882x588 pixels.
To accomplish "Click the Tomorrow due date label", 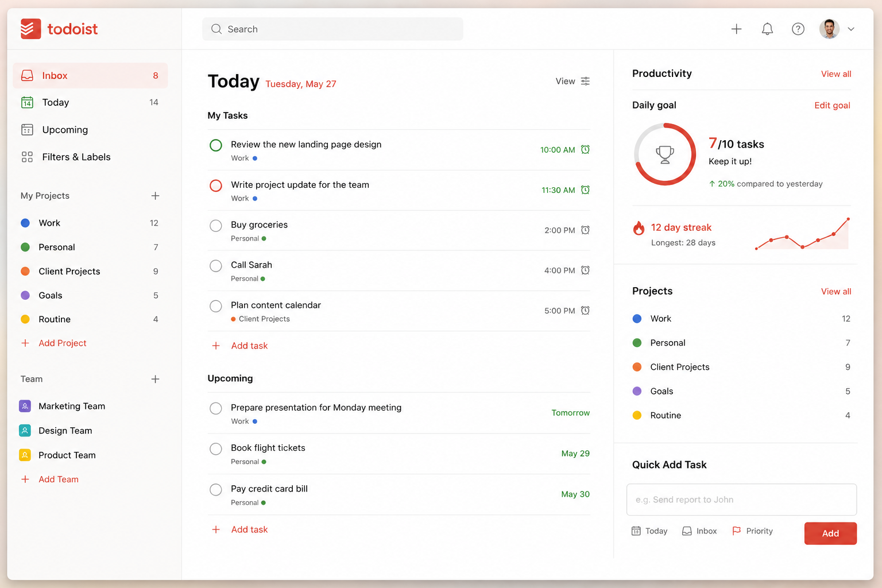I will [x=571, y=413].
